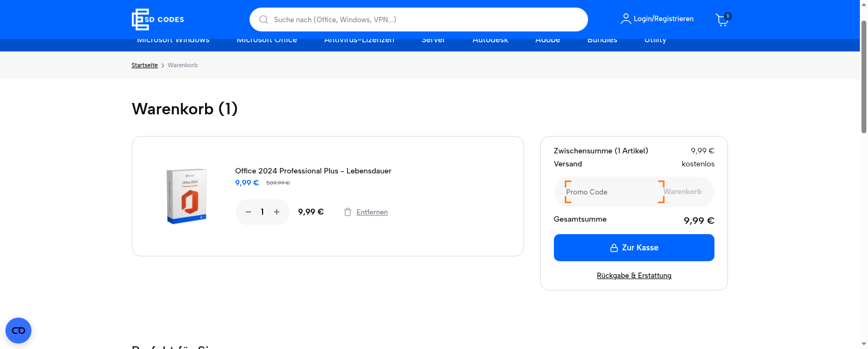Viewport: 868px width, 349px height.
Task: Increase quantity with the plus button
Action: coord(277,212)
